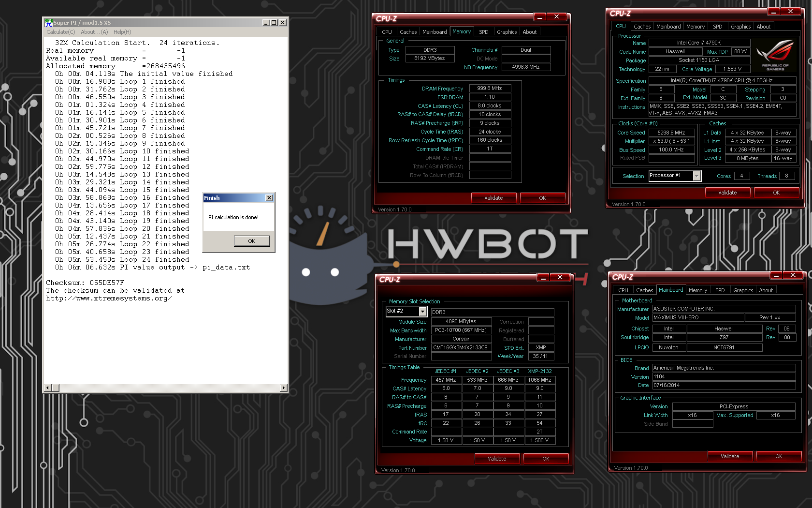The image size is (812, 508).
Task: Click the Super PI right scroll arrow
Action: (x=284, y=388)
